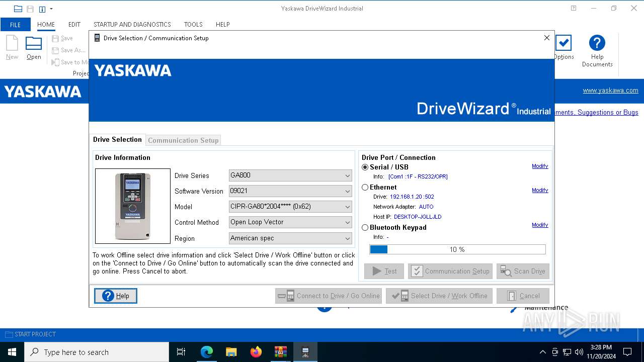Click the New project icon in ribbon
644x362 pixels.
(x=12, y=48)
